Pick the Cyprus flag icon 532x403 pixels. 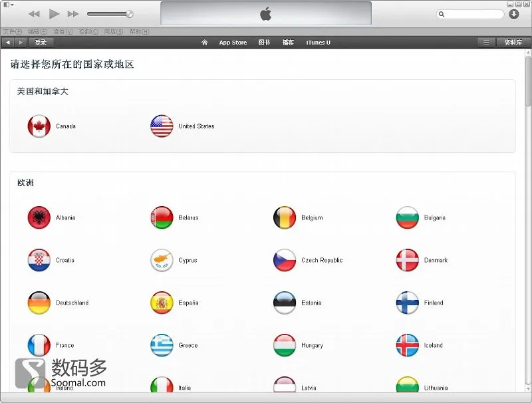[x=162, y=260]
